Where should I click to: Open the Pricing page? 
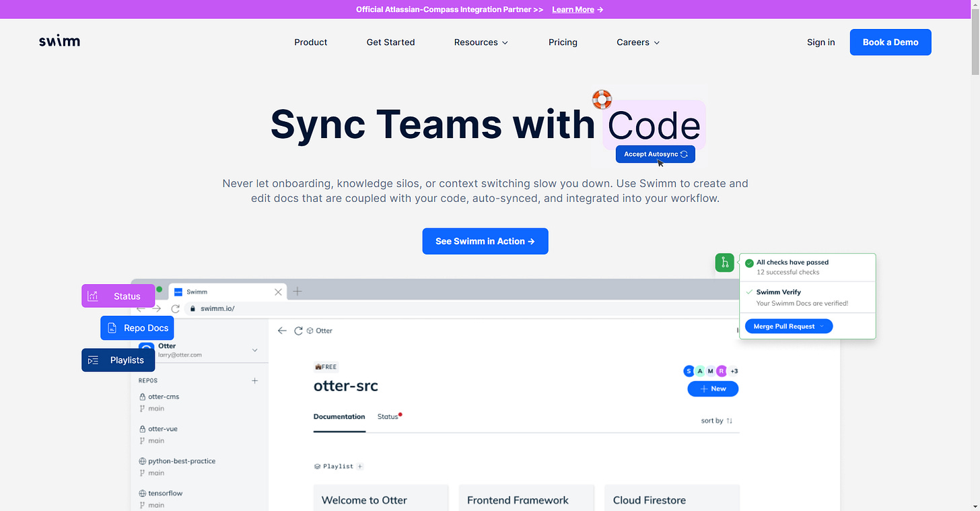[563, 42]
